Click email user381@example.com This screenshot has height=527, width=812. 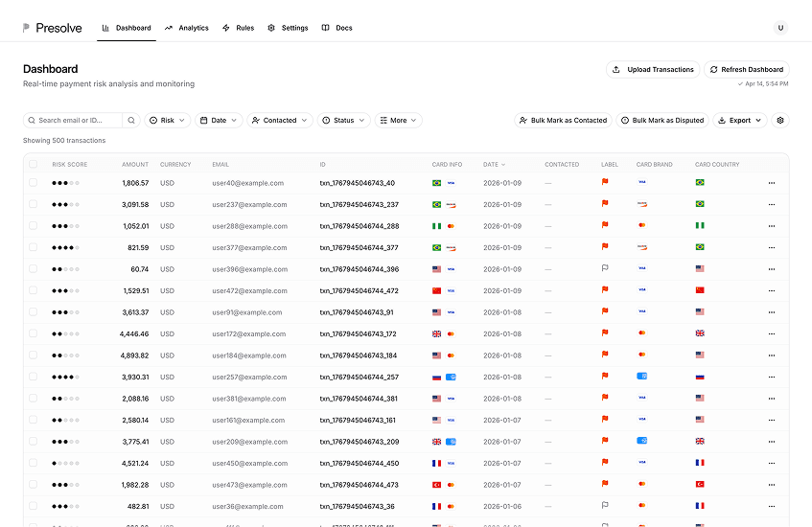pos(249,399)
